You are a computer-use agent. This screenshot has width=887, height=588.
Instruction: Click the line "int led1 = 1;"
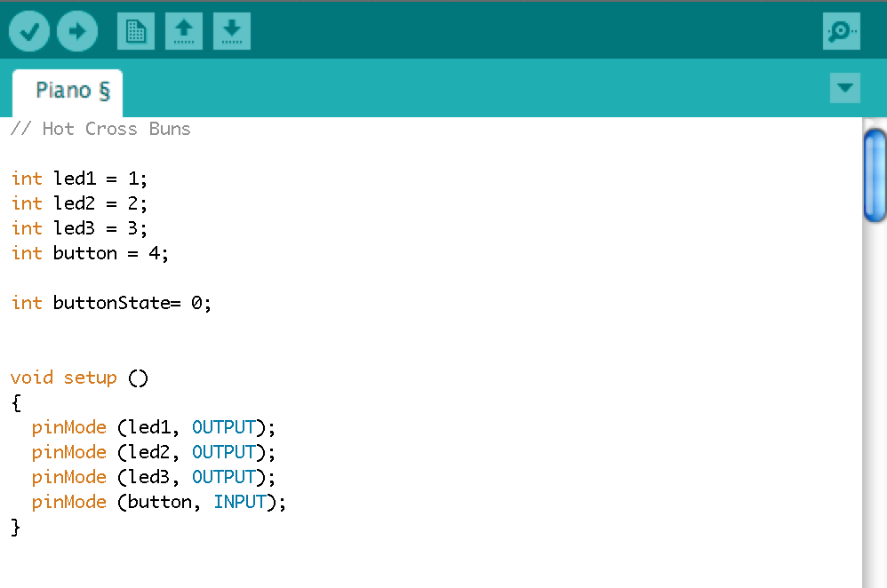79,179
